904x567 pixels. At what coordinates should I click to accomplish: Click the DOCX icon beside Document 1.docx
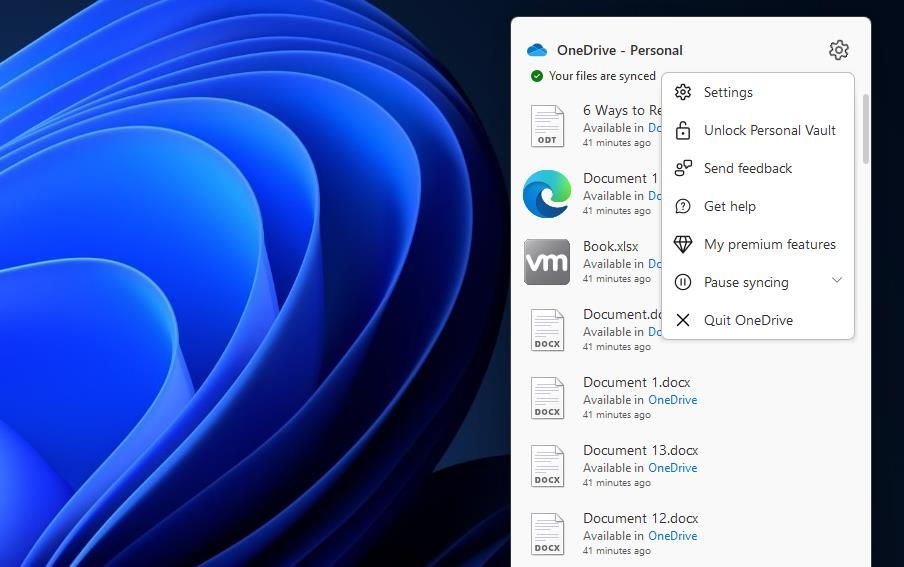tap(547, 398)
